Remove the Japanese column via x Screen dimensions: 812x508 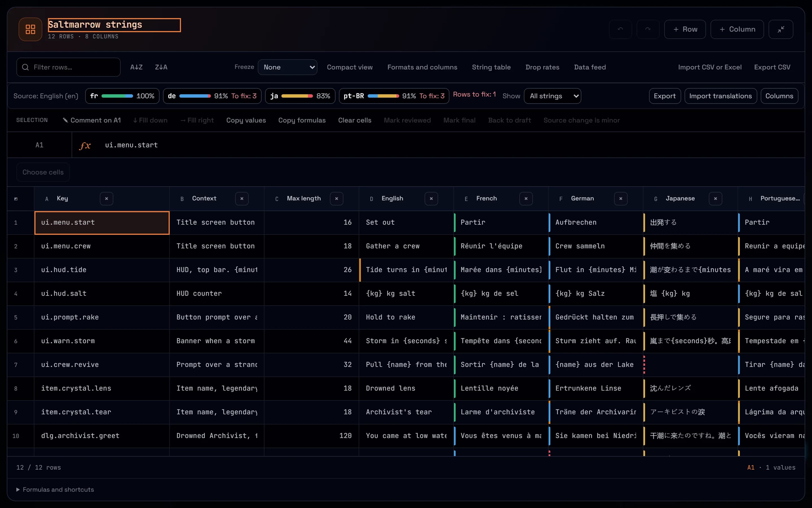coord(715,199)
